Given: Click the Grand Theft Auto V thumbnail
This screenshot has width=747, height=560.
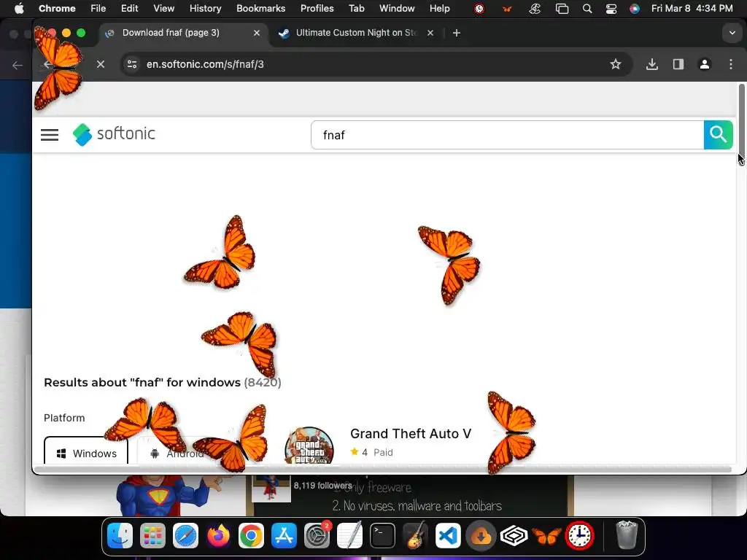Looking at the screenshot, I should (309, 446).
